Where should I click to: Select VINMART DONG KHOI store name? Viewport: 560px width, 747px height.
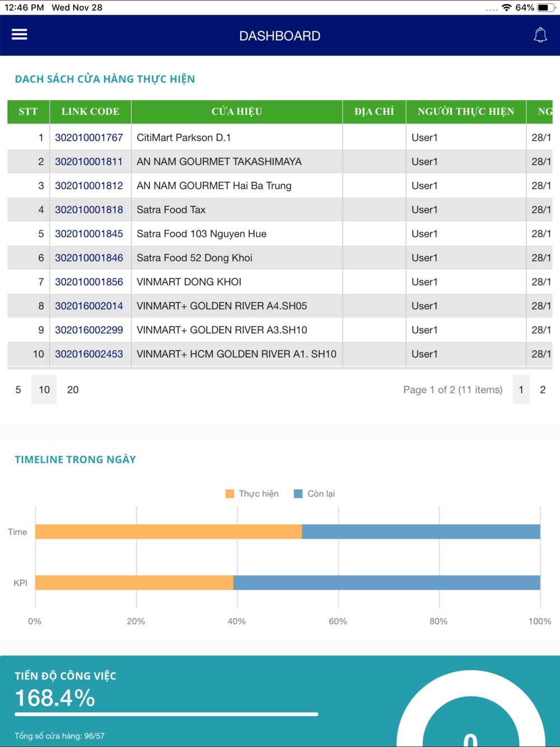pos(189,282)
